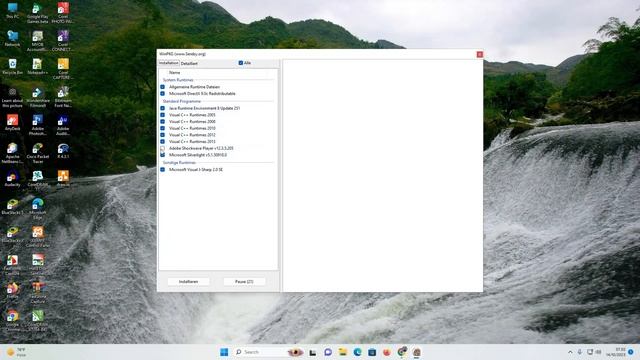Click the Installieren button
The height and width of the screenshot is (360, 640).
coord(188,282)
